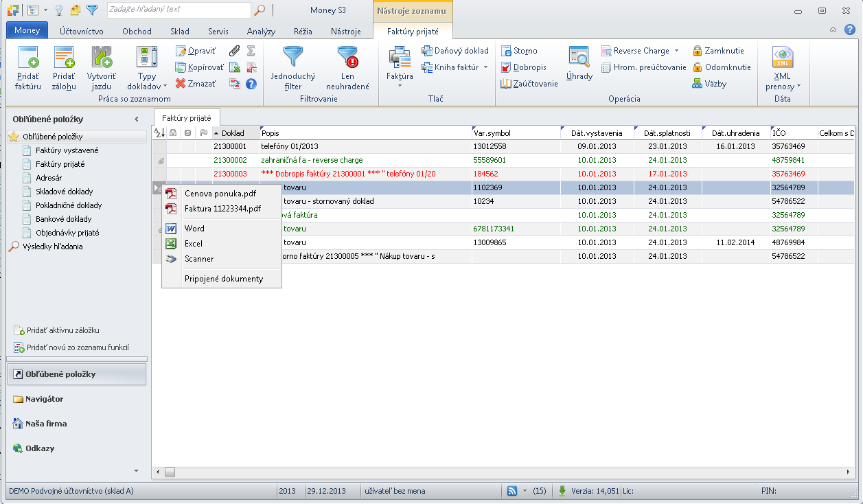Click the green download arrow next to Verzia
The image size is (863, 504).
point(562,491)
